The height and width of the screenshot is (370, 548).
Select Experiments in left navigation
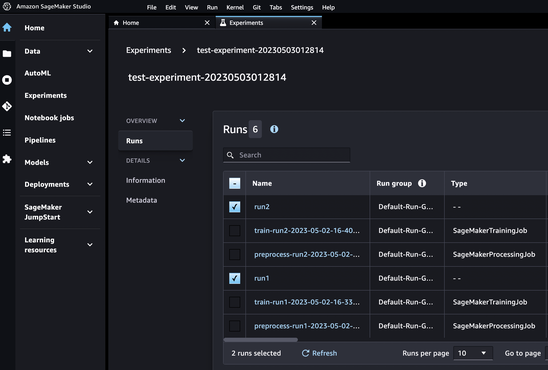[45, 96]
